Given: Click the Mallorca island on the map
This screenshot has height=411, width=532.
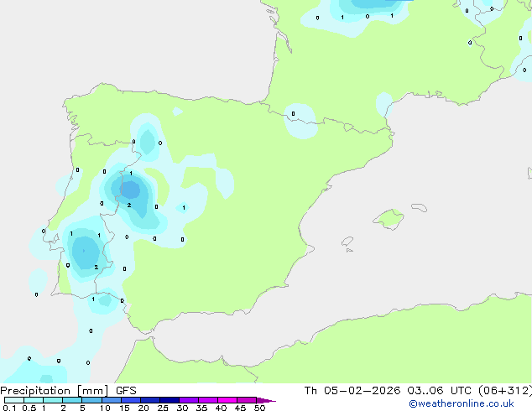Looking at the screenshot, I should [389, 219].
